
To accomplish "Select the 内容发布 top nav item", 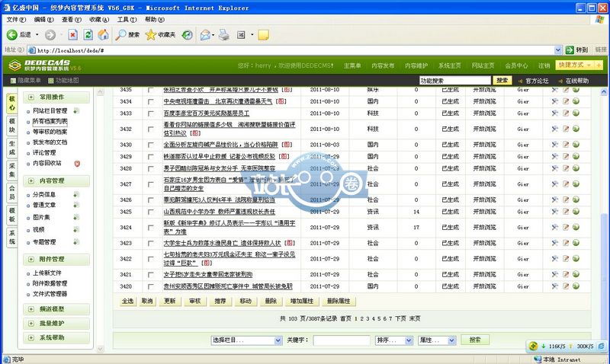I will [x=383, y=65].
